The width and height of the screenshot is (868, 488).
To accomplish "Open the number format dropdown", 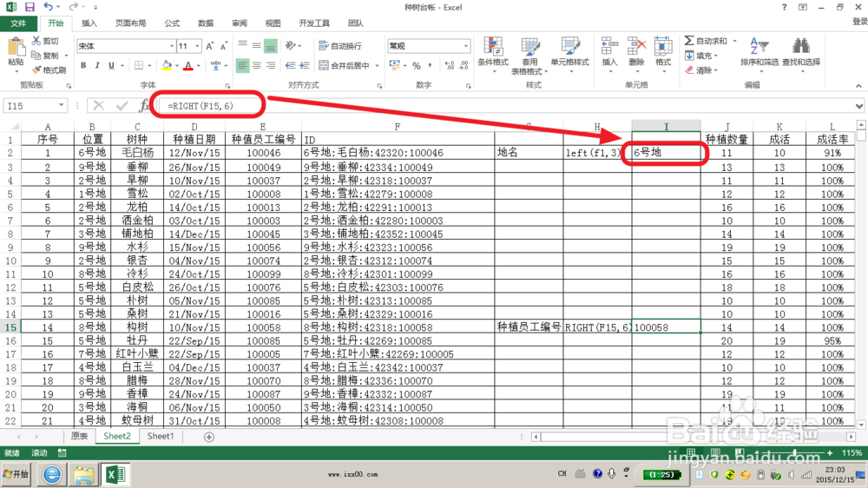I will [465, 46].
